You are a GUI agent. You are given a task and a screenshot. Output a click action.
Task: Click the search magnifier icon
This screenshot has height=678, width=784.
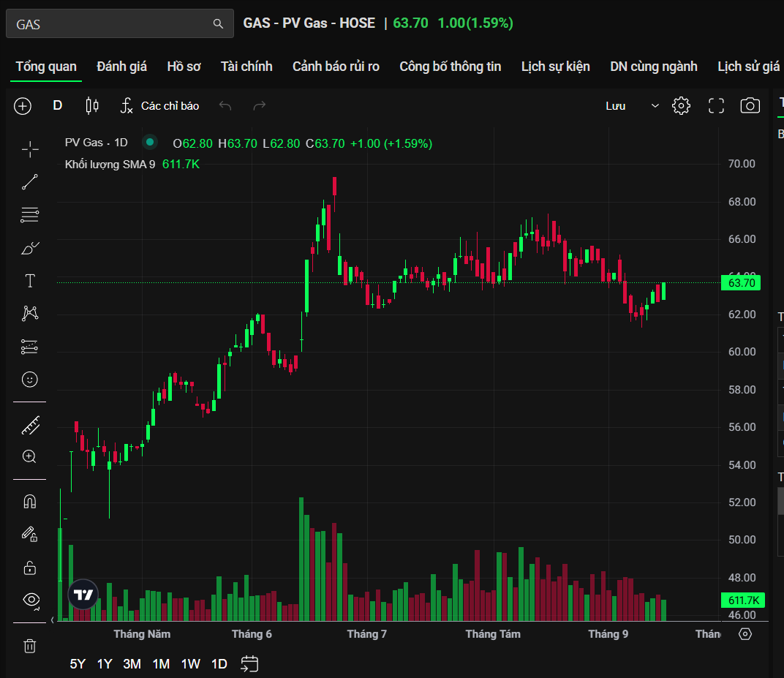pyautogui.click(x=218, y=23)
